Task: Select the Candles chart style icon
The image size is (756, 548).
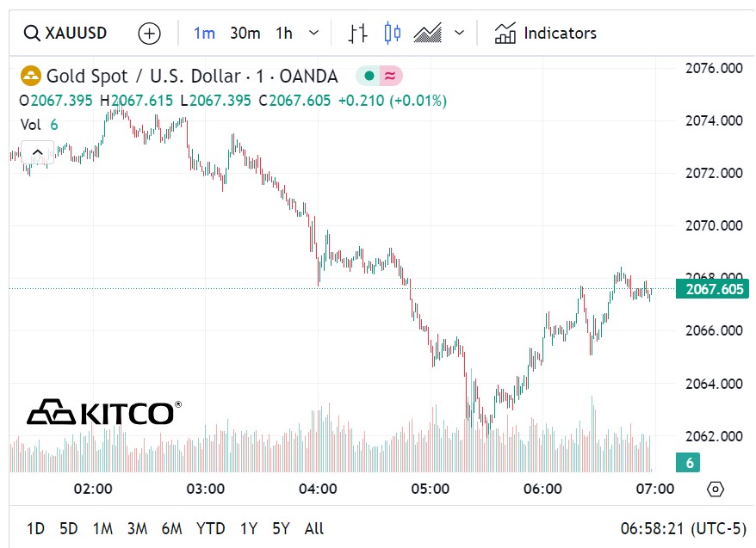Action: point(393,34)
